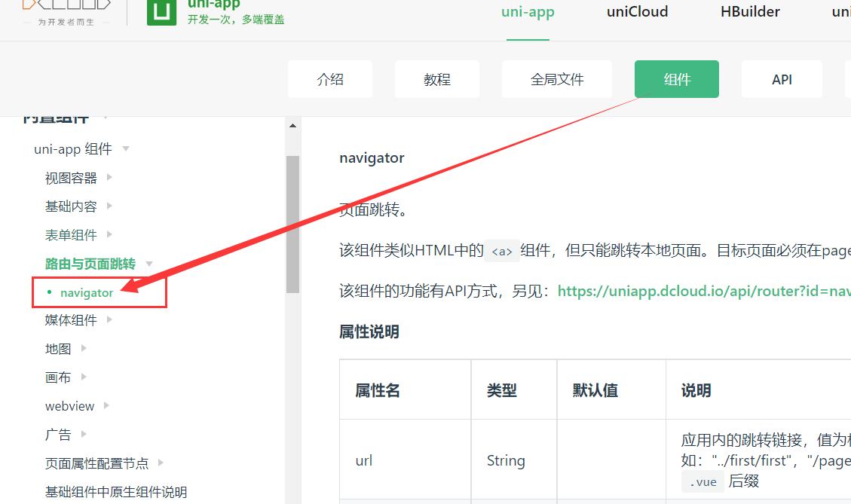Expand the 广告 arrow
Screen dimensions: 851x504
[x=84, y=433]
